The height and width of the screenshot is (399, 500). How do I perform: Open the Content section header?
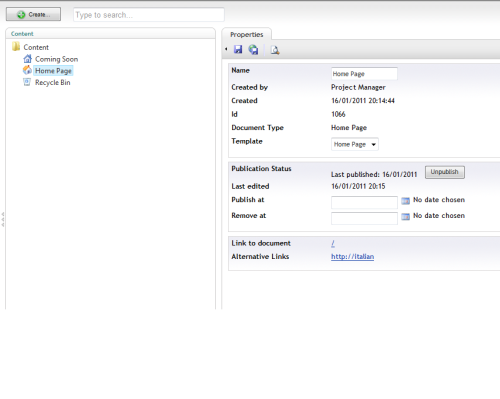click(22, 34)
